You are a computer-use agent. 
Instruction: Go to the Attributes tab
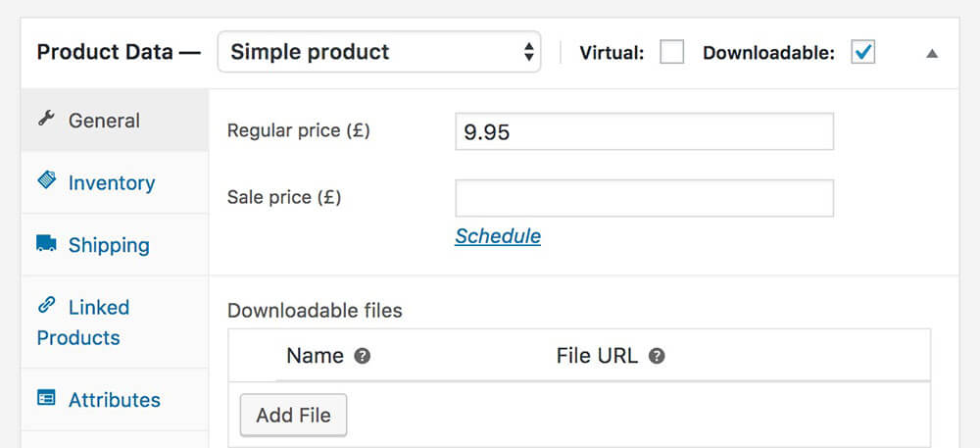point(115,399)
